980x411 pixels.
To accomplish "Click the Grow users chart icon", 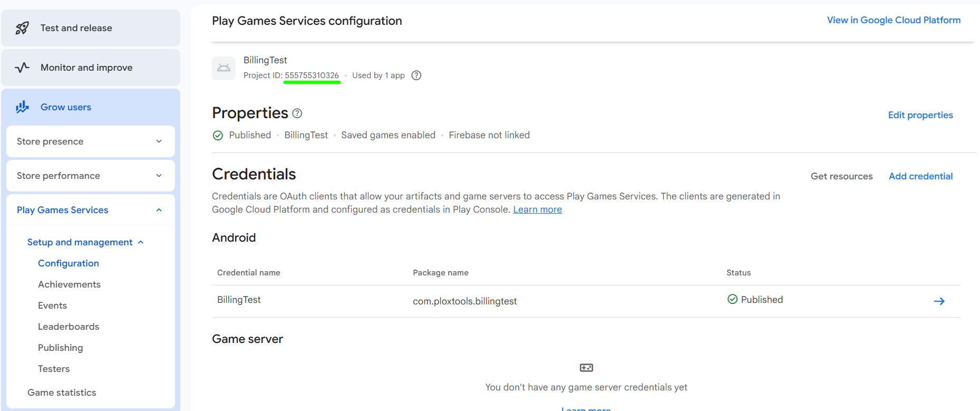I will point(22,107).
